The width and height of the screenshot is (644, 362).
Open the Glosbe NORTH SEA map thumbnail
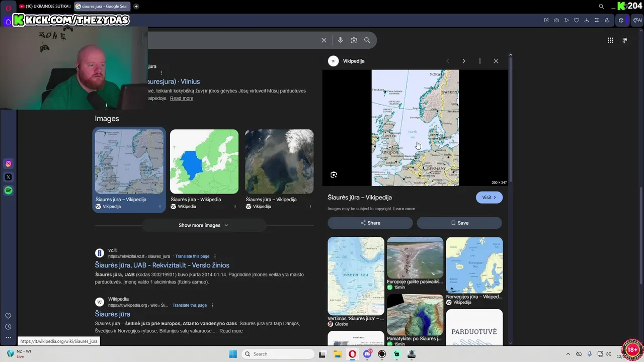[x=356, y=276]
